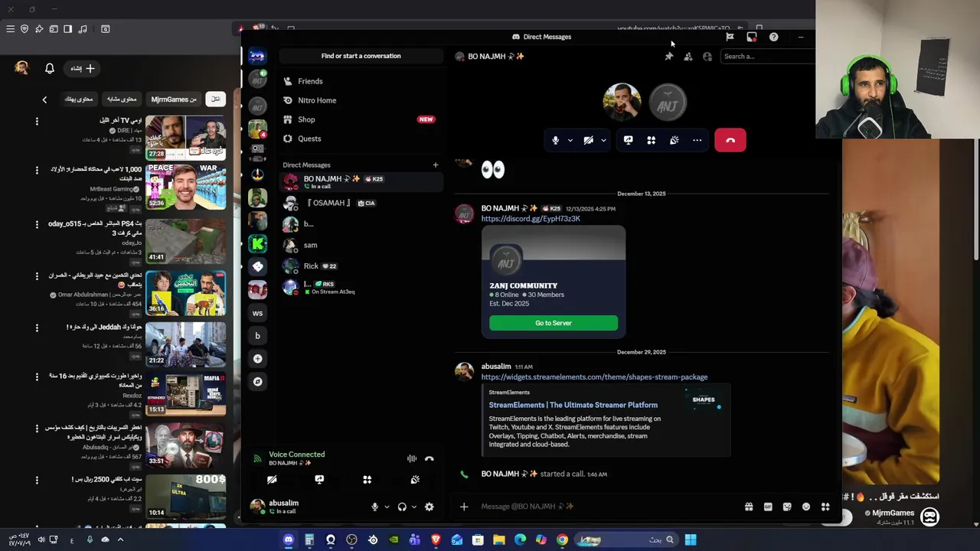Open Brave browser from taskbar
Screen dimensions: 980x551
point(436,540)
